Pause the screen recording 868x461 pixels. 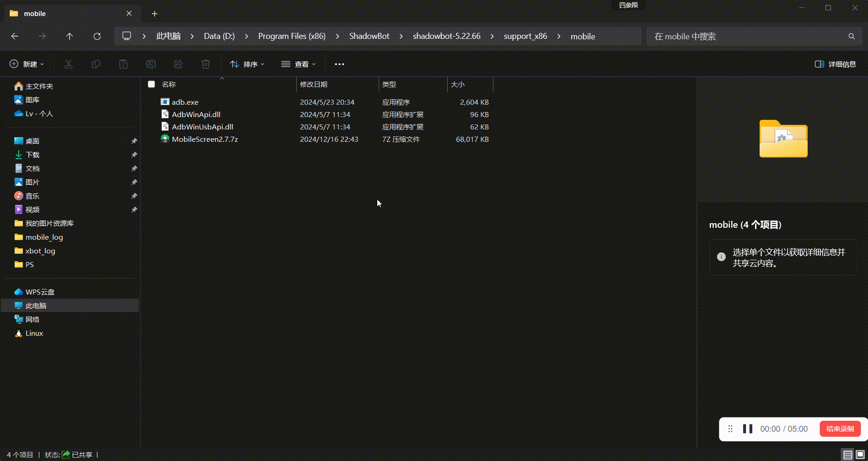tap(748, 429)
